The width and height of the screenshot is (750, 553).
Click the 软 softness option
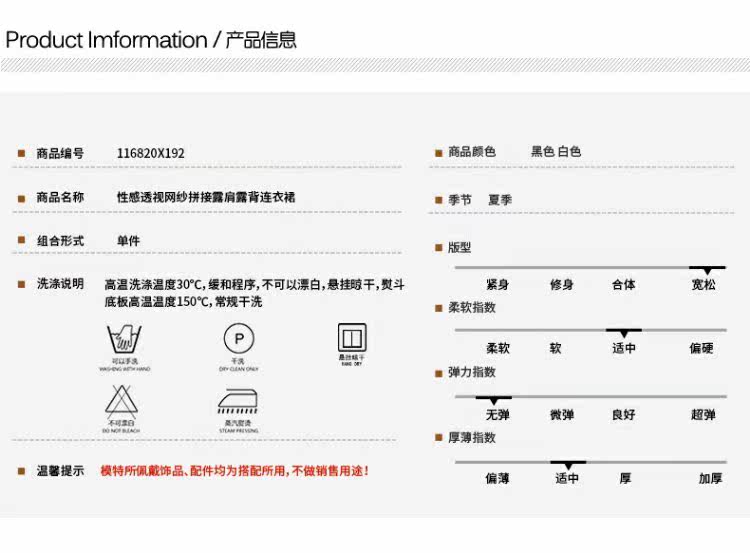click(x=555, y=348)
